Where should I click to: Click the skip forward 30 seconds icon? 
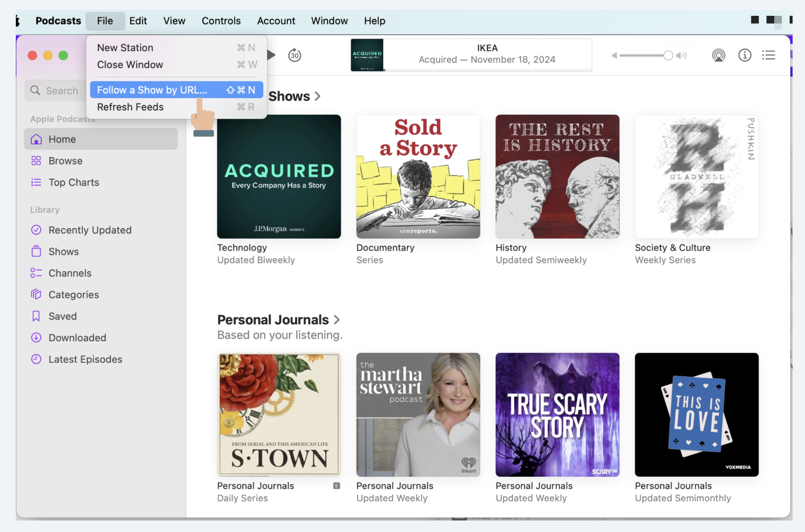pyautogui.click(x=295, y=55)
